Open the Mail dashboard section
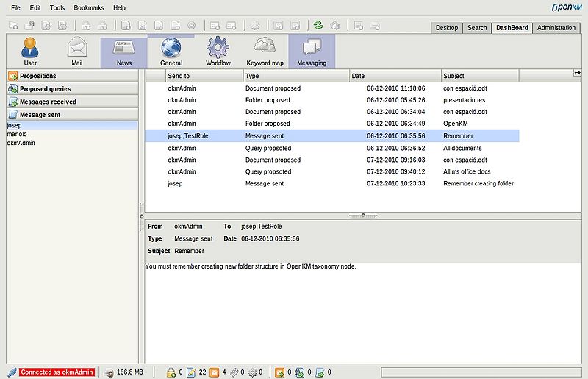588x379 pixels. (x=77, y=52)
